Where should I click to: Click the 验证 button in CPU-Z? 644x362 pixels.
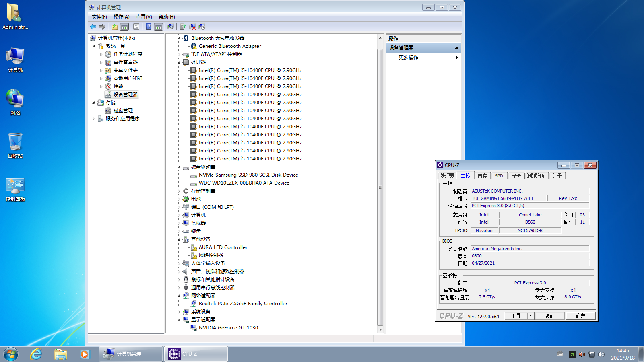[x=549, y=316]
